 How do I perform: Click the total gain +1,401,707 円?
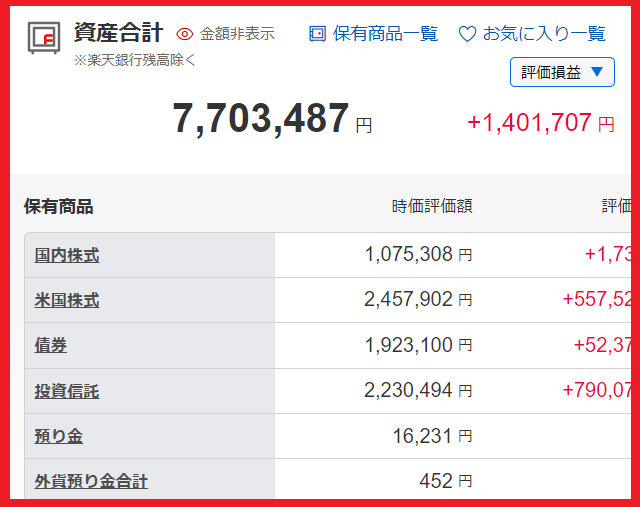pos(540,123)
